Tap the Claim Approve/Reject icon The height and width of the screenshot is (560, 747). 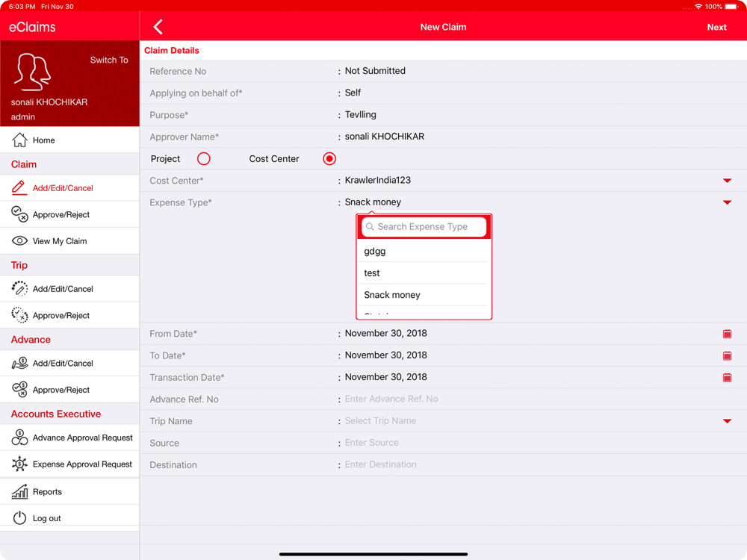[19, 214]
